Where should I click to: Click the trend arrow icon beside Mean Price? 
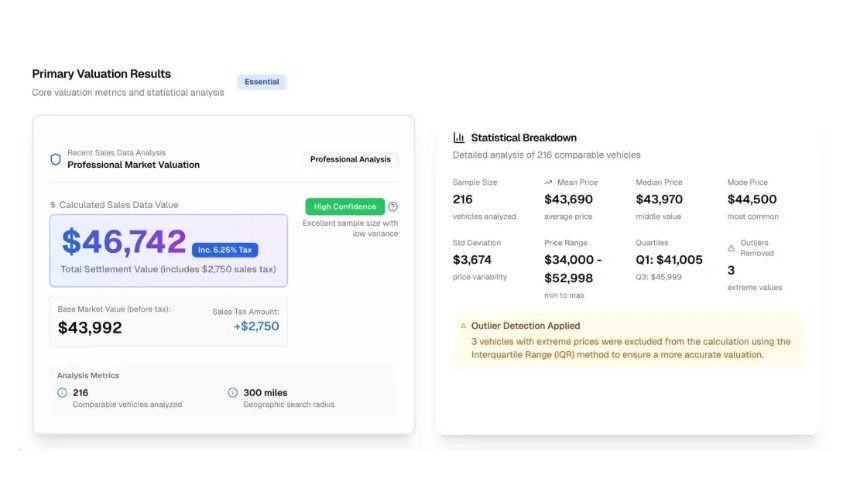tap(548, 183)
